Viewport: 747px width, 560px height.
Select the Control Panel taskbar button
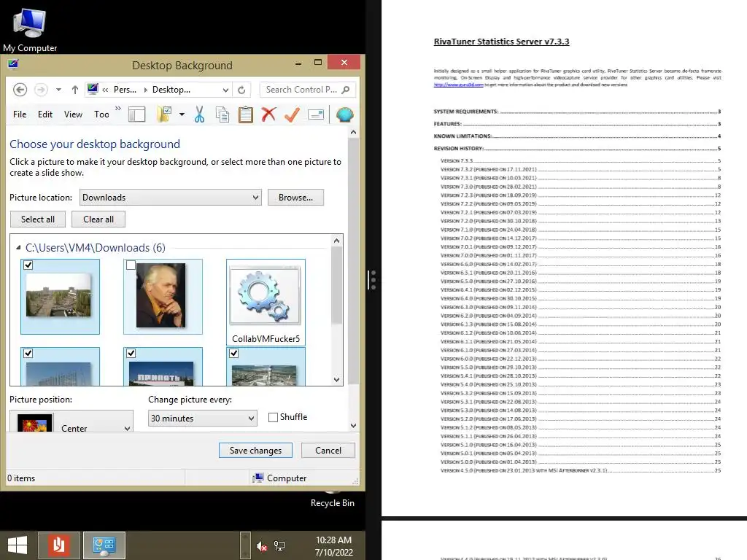104,545
